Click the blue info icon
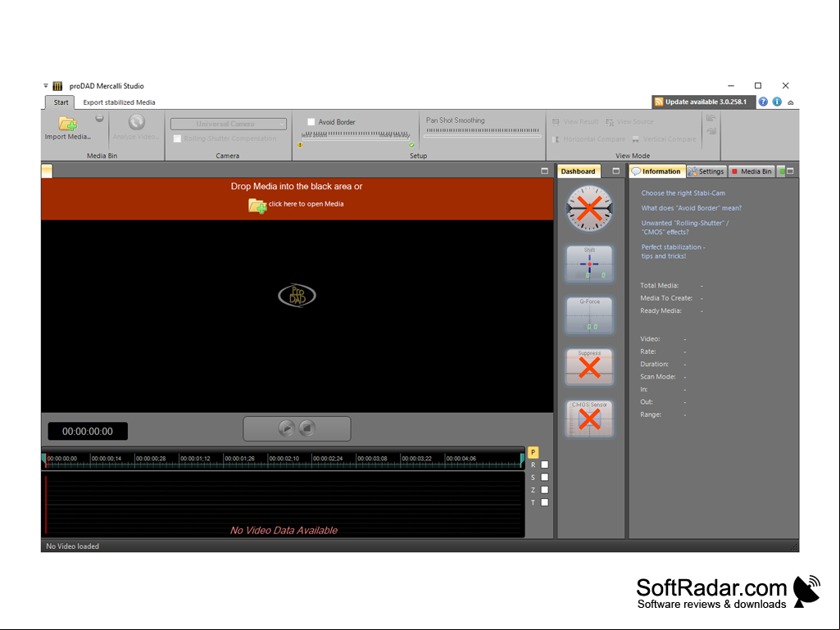Image resolution: width=840 pixels, height=630 pixels. 777,102
